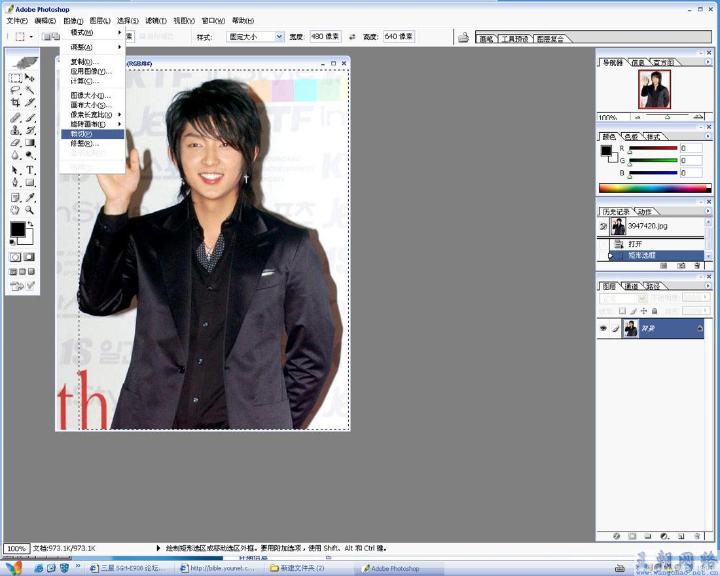This screenshot has width=720, height=576.
Task: Select the Crop tool in toolbox
Action: point(15,103)
